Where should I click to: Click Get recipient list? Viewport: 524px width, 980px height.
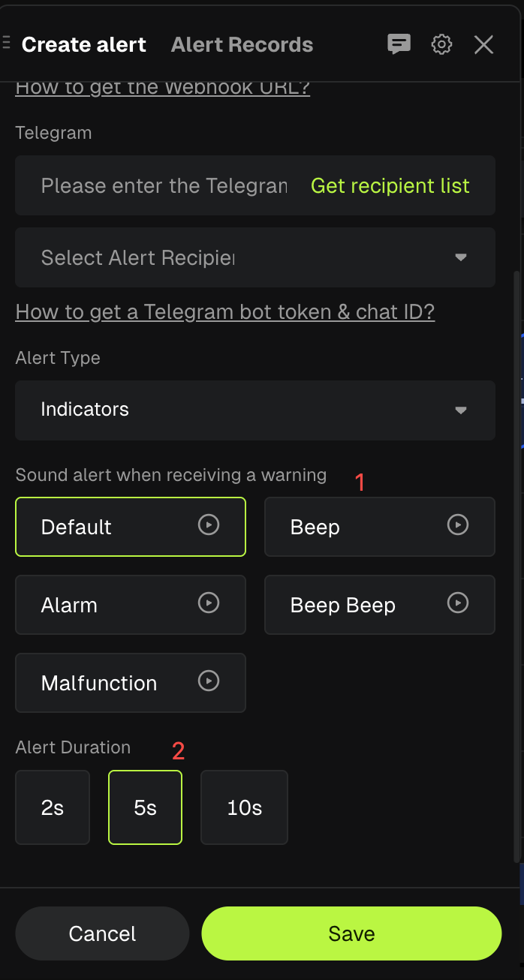390,185
